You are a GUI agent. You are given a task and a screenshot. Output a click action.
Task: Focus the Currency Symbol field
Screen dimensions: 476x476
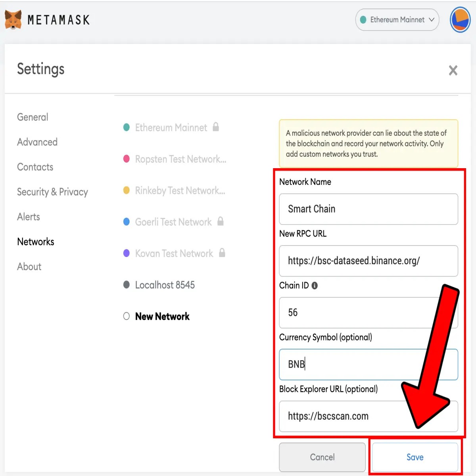tap(369, 365)
